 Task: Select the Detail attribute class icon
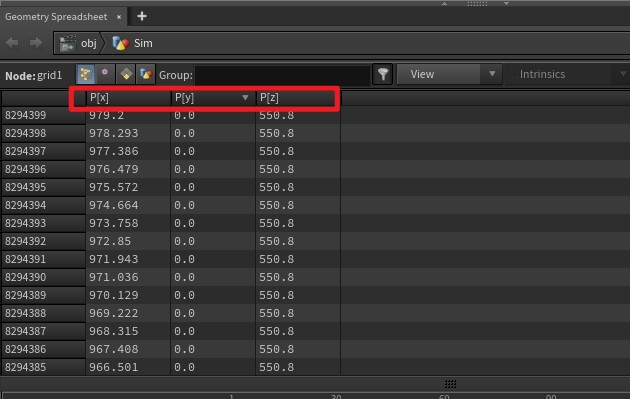click(x=145, y=74)
